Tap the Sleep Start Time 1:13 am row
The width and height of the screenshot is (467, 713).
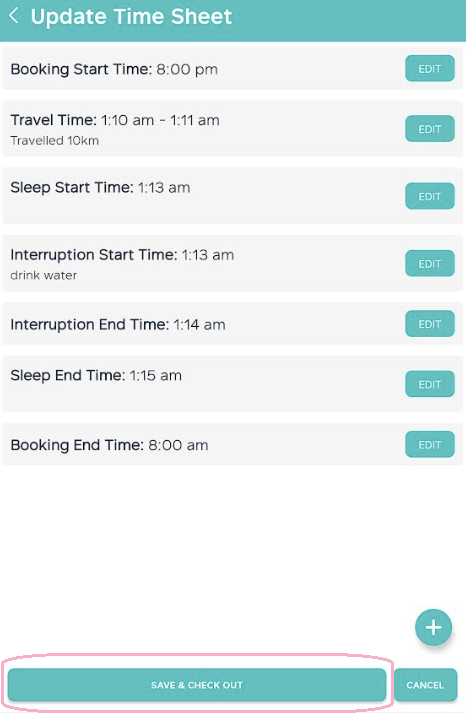coord(233,196)
